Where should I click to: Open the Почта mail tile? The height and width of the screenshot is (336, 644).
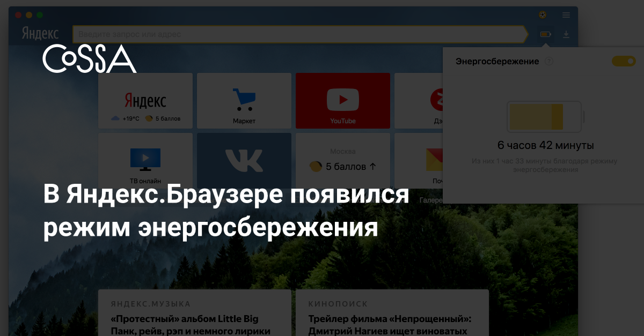point(419,161)
